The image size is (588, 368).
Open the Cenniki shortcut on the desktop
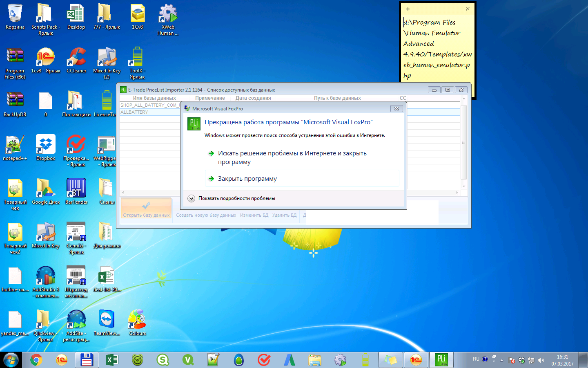pos(76,238)
